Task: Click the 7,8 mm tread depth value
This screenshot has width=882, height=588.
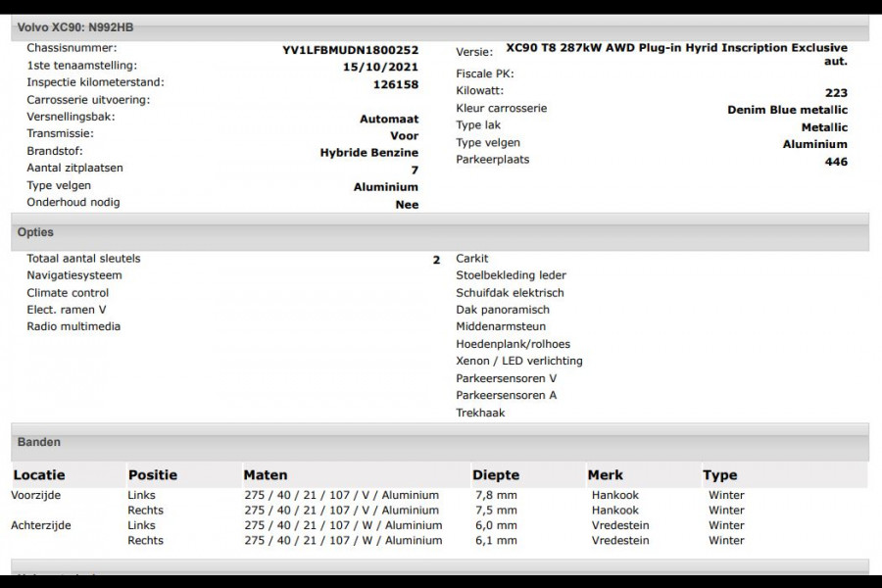Action: 495,496
